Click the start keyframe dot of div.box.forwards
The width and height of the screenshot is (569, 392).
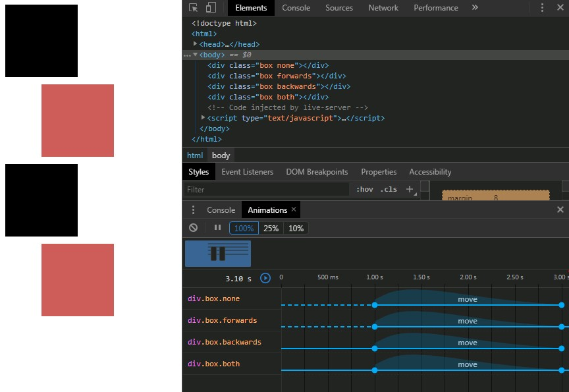pyautogui.click(x=375, y=327)
